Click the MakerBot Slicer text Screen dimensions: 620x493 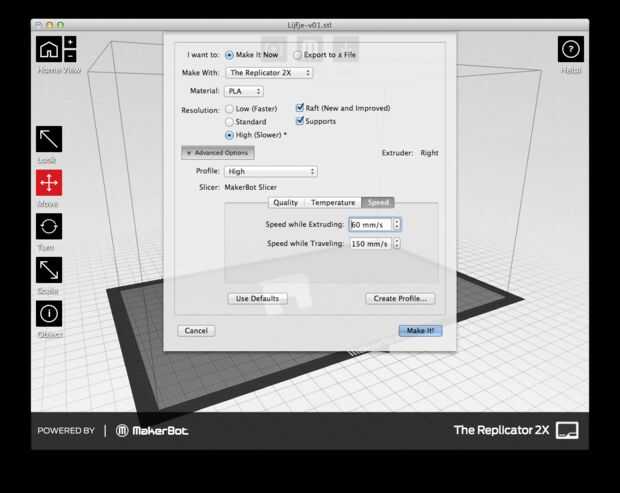tap(251, 187)
